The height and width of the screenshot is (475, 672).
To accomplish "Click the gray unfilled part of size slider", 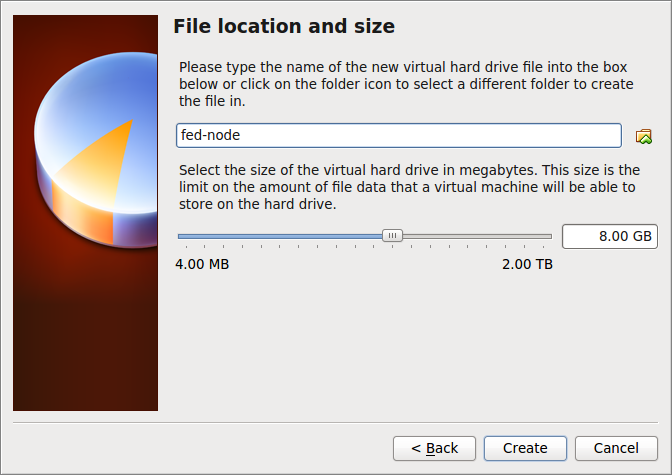I will point(477,236).
